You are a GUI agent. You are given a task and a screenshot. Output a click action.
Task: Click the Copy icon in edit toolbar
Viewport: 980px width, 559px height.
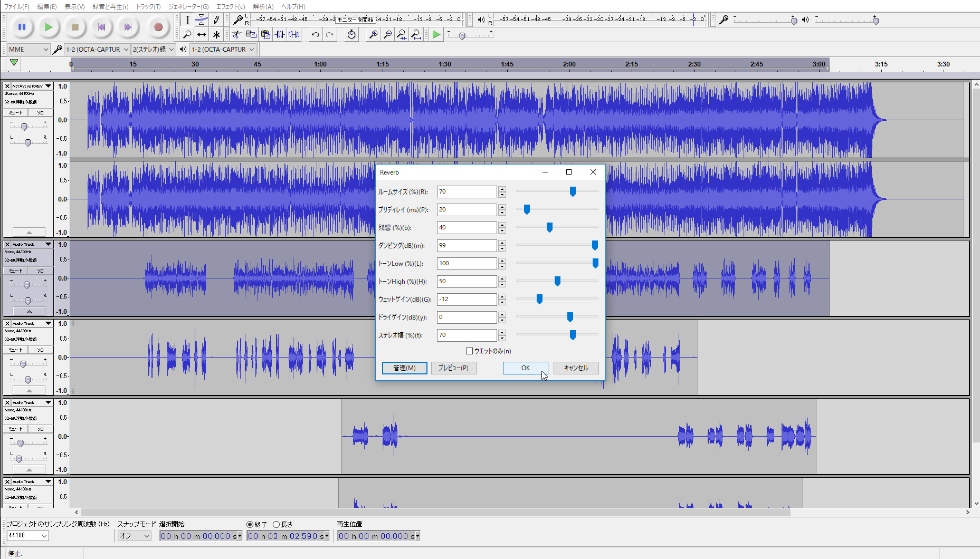tap(251, 35)
